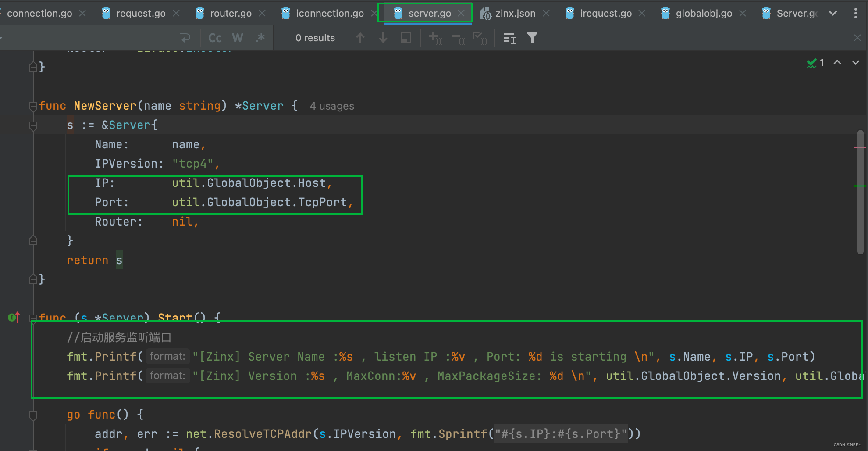Viewport: 868px width, 451px height.
Task: Click fold end marker after Router line
Action: [x=33, y=240]
